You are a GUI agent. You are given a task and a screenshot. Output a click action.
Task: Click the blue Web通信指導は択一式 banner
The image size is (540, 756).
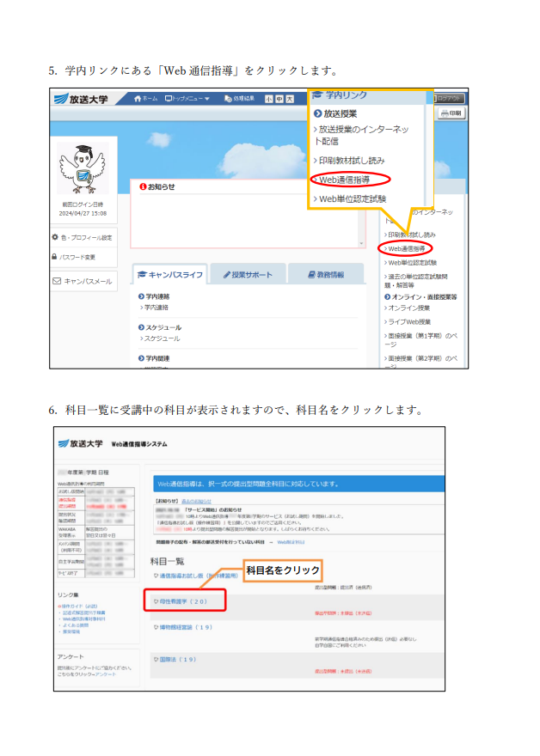click(298, 484)
